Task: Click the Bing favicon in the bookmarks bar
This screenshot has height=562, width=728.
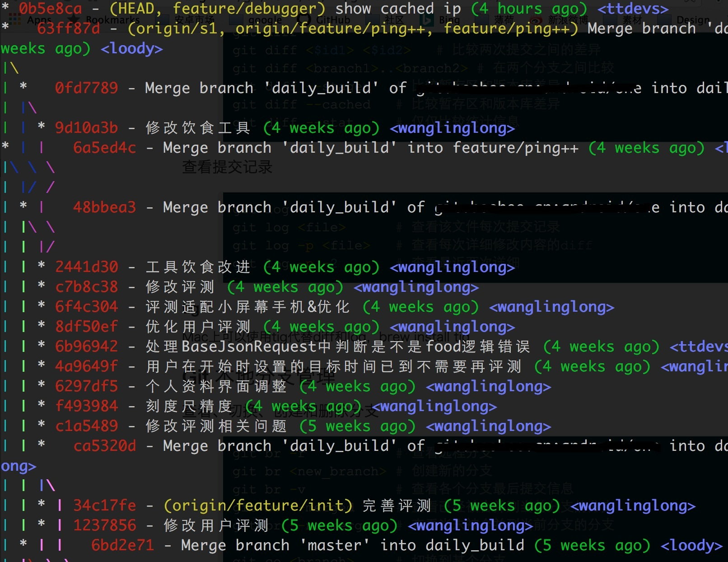Action: coord(428,19)
